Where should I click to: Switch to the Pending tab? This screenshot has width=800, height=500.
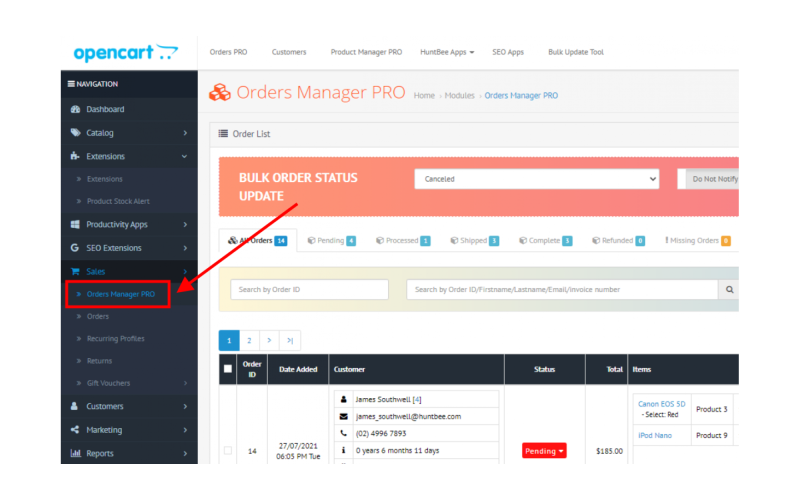pos(332,240)
